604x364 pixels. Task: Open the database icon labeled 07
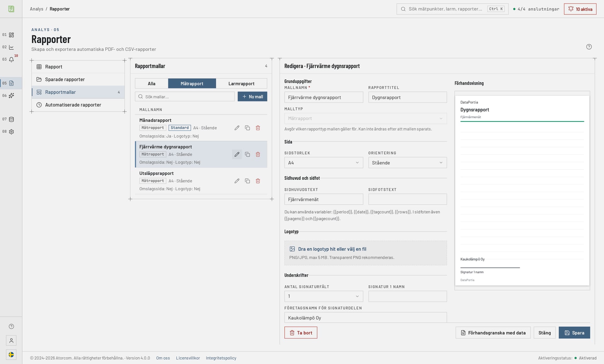point(11,119)
